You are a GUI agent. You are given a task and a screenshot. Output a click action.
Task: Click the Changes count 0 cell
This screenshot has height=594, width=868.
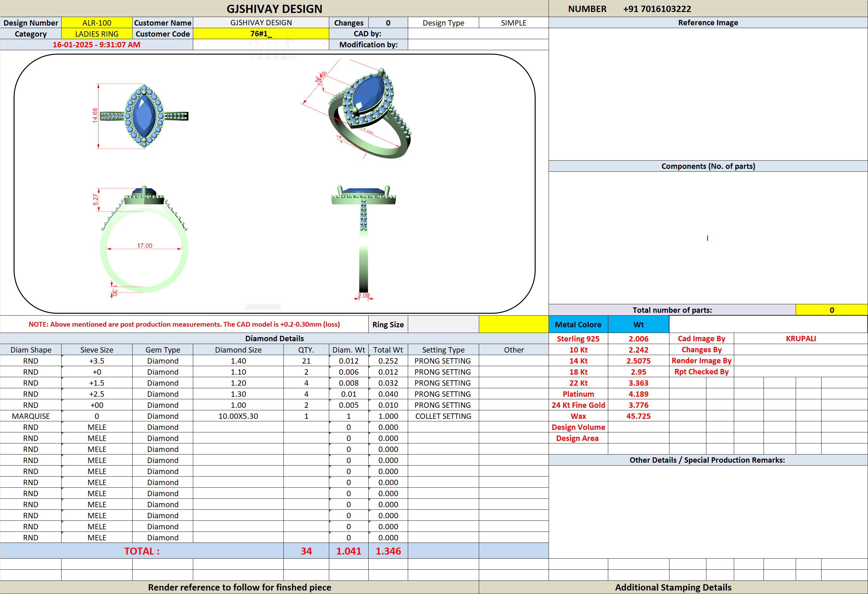(388, 23)
